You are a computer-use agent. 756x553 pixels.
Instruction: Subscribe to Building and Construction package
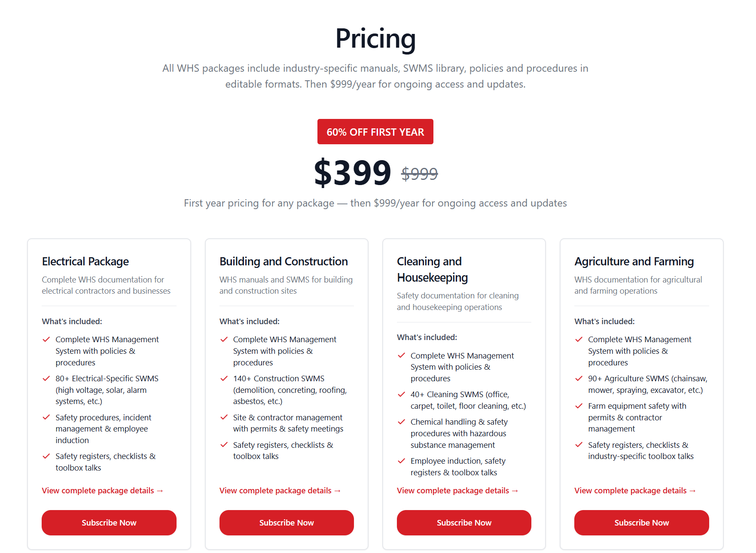pos(287,523)
